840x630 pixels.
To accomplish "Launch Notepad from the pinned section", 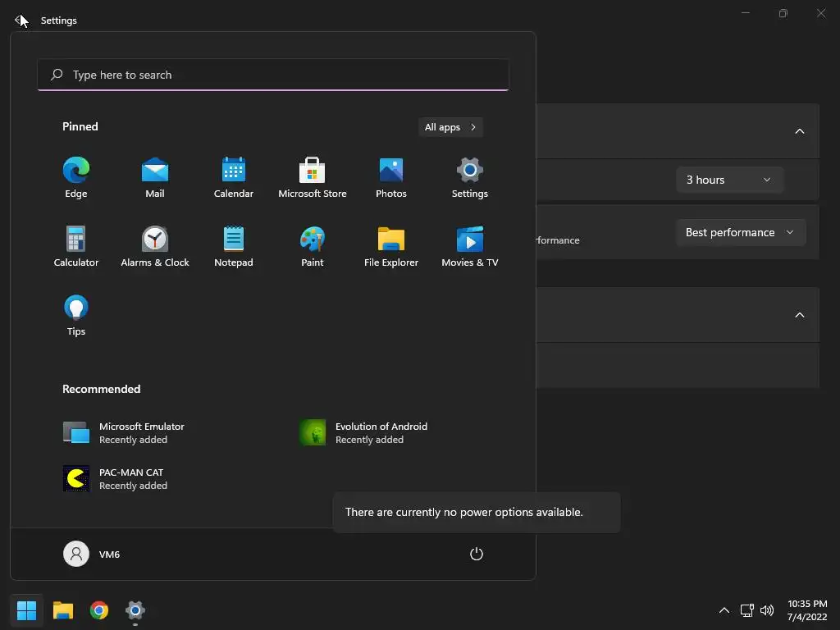I will [x=234, y=246].
